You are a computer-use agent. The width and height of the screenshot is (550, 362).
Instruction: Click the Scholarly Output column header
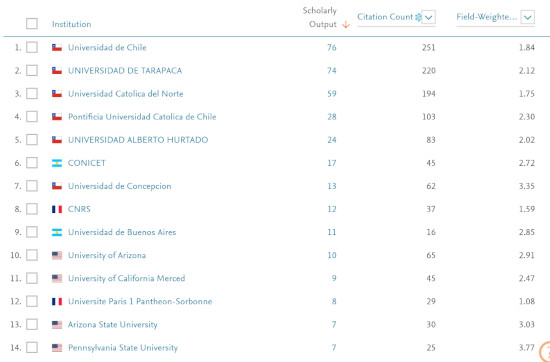tap(320, 18)
